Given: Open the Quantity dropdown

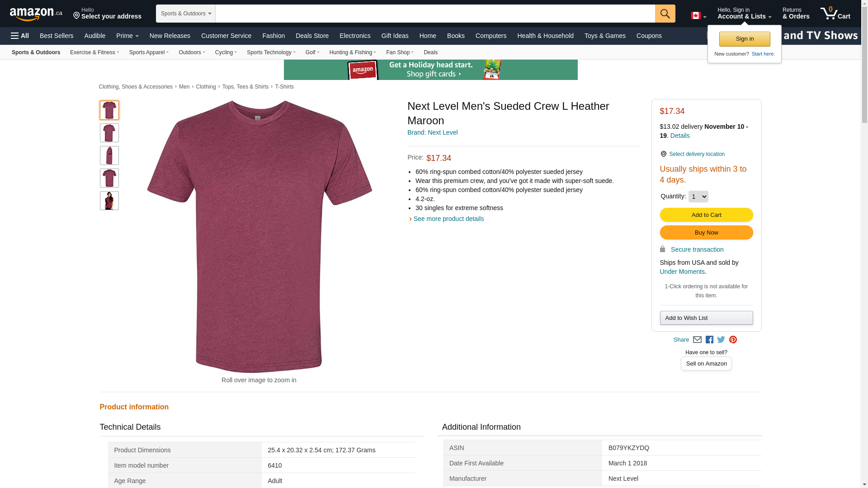Looking at the screenshot, I should tap(698, 197).
